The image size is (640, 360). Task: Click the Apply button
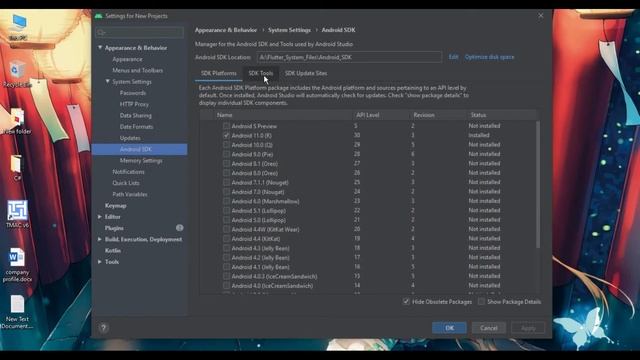528,328
